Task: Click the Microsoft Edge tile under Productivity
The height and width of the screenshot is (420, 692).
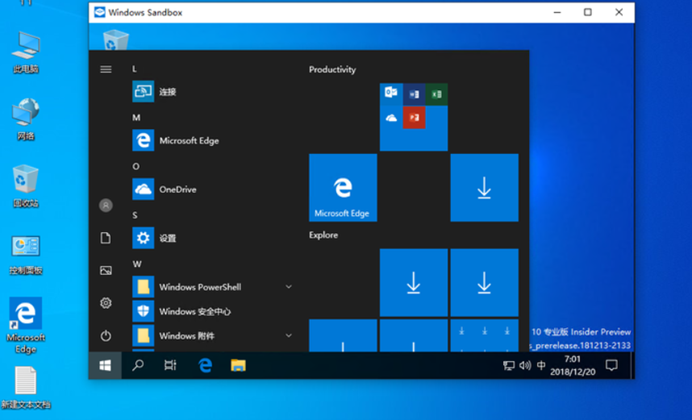Action: 343,188
